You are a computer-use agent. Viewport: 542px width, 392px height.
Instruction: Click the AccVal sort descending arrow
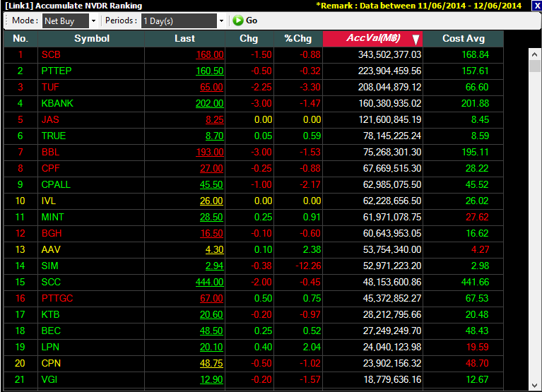pyautogui.click(x=416, y=40)
